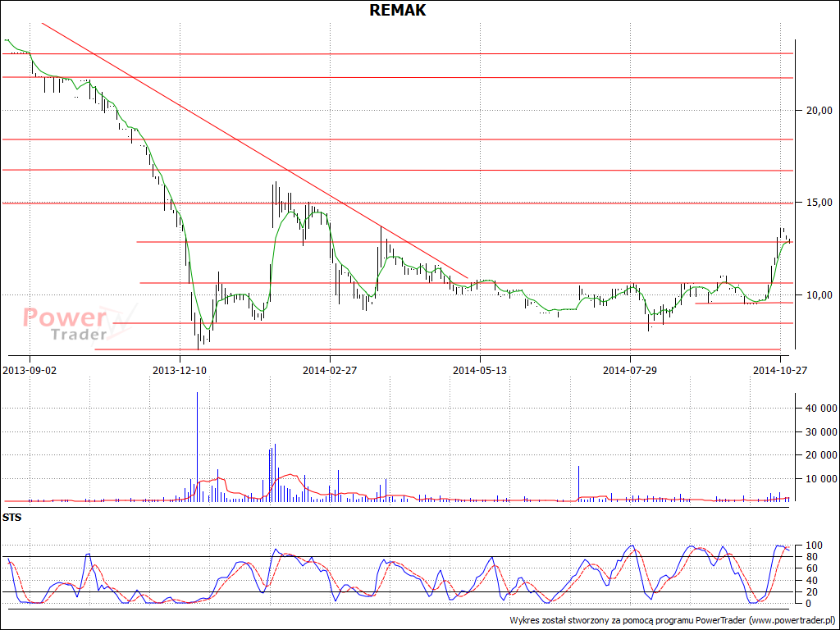Click the 40 000 volume axis label

(x=820, y=409)
